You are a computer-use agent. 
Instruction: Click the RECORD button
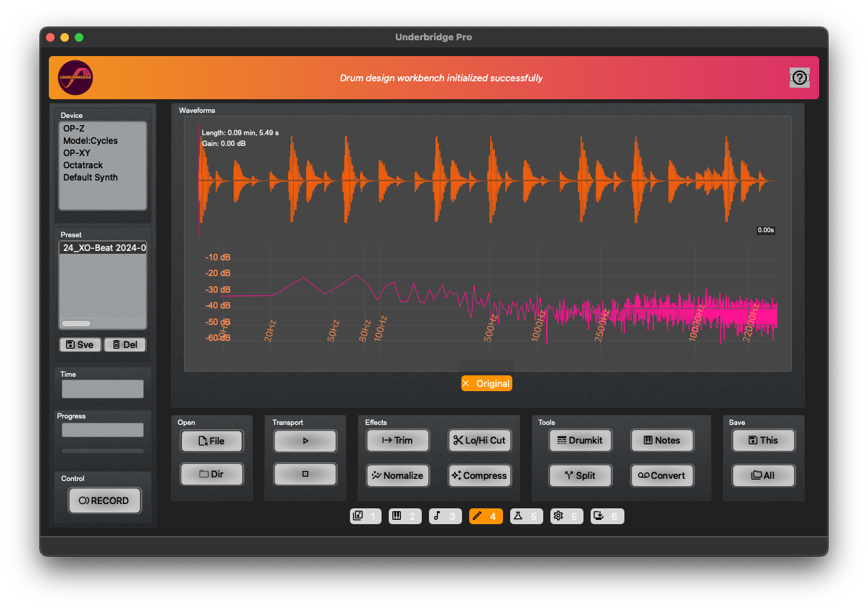tap(105, 500)
